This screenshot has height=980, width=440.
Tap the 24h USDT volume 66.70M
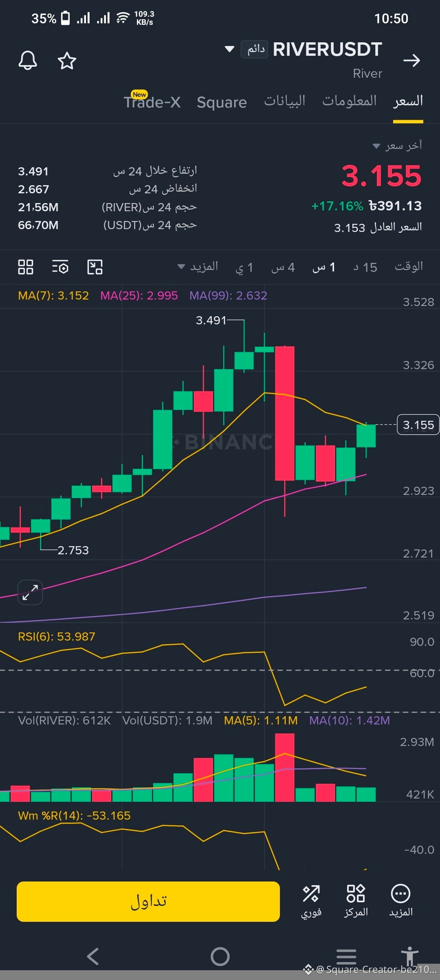tap(38, 225)
